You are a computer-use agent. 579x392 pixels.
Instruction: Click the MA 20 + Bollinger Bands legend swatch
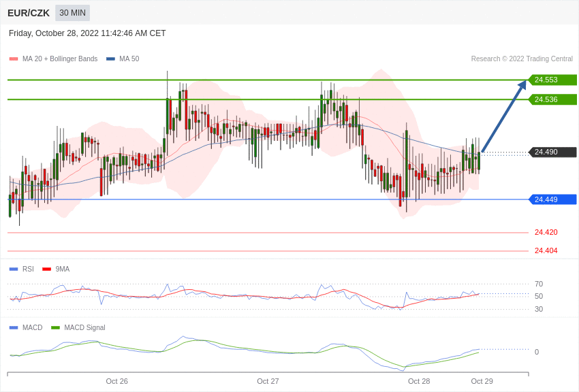(14, 59)
